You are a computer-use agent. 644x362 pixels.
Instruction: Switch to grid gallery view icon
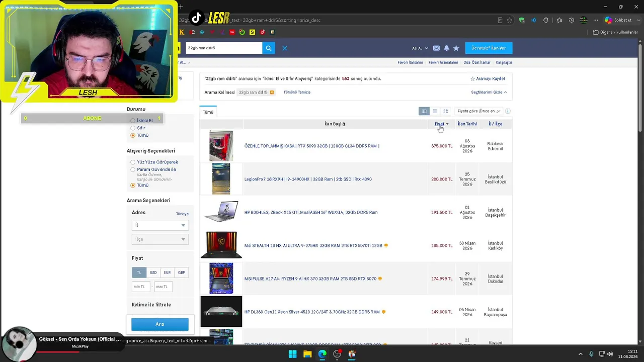pos(445,111)
